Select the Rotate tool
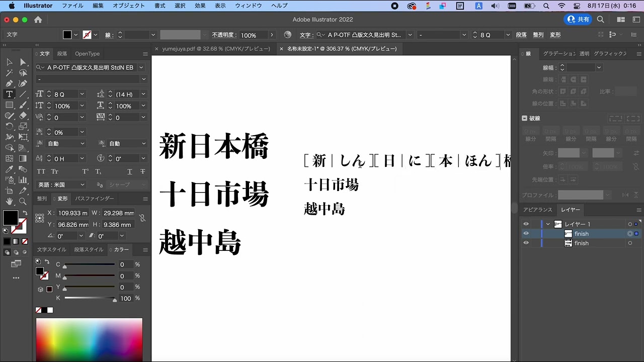The image size is (644, 362). click(x=9, y=126)
